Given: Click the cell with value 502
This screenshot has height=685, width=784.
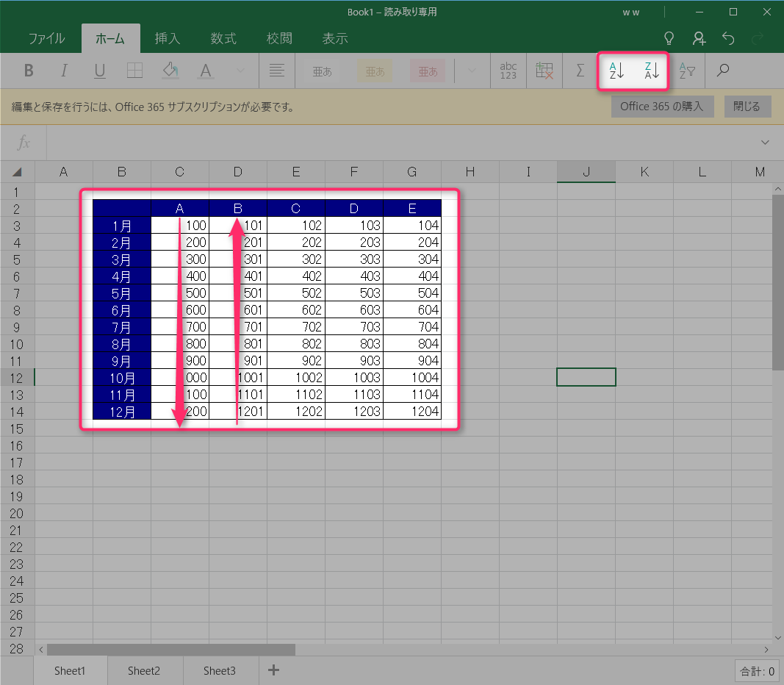Looking at the screenshot, I should (x=296, y=293).
